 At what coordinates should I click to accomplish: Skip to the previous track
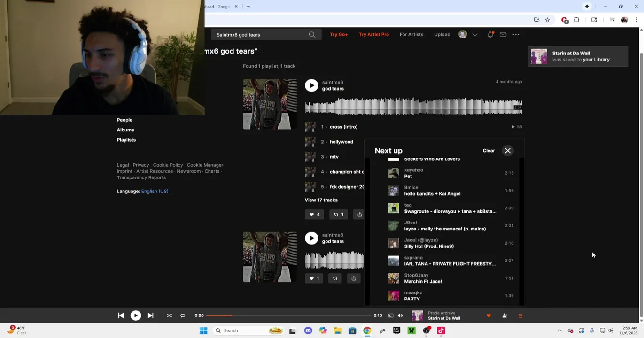[121, 315]
